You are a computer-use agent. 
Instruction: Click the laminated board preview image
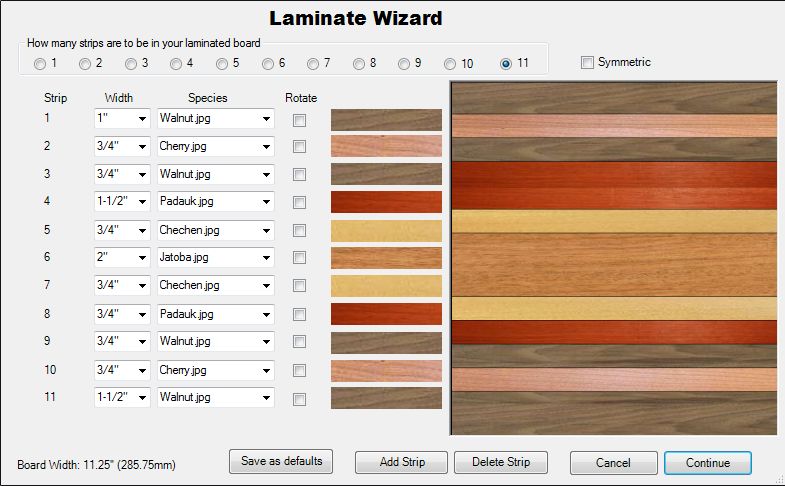[614, 258]
